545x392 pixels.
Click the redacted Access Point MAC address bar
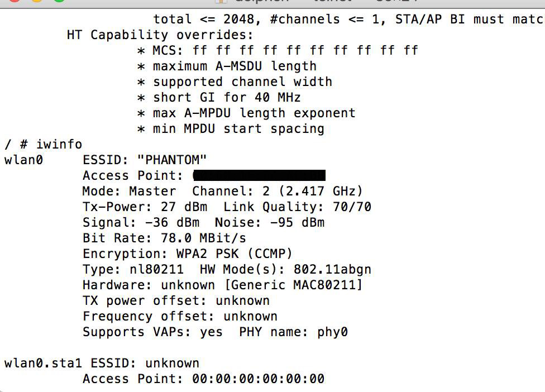point(259,175)
